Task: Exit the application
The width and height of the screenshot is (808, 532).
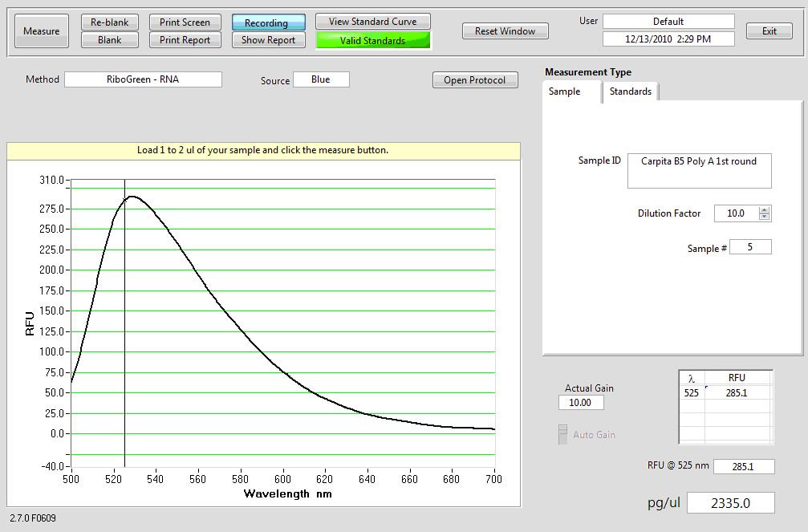Action: 769,31
